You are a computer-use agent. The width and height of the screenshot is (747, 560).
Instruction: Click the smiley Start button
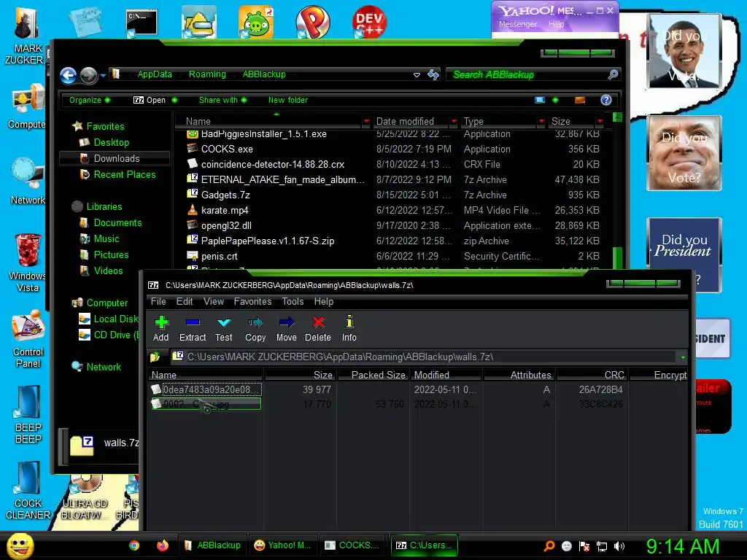[x=20, y=545]
